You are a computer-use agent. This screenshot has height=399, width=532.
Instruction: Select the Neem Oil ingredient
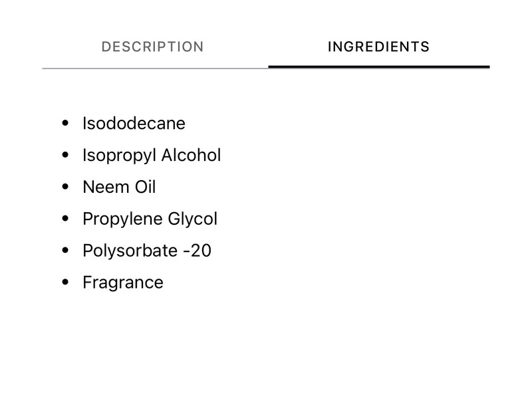(x=119, y=187)
